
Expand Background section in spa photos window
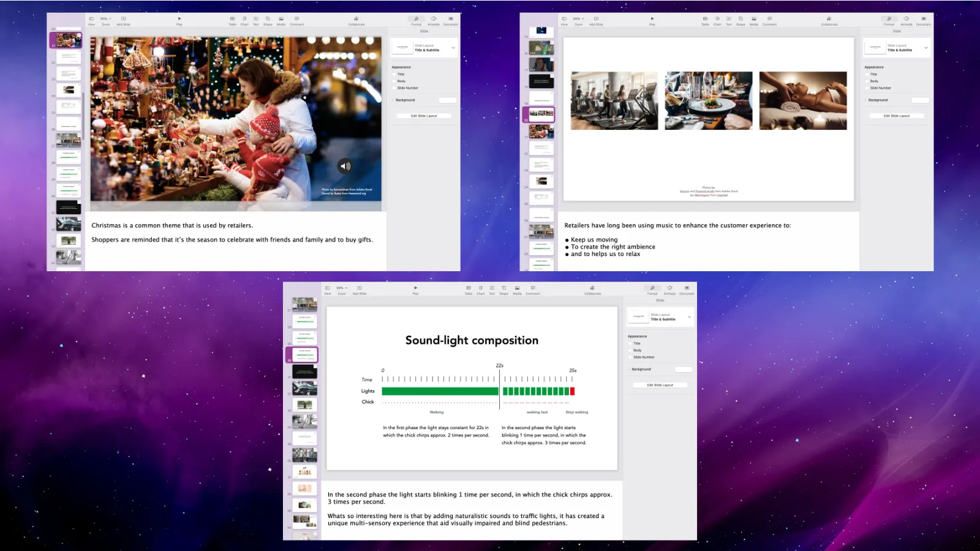click(865, 100)
